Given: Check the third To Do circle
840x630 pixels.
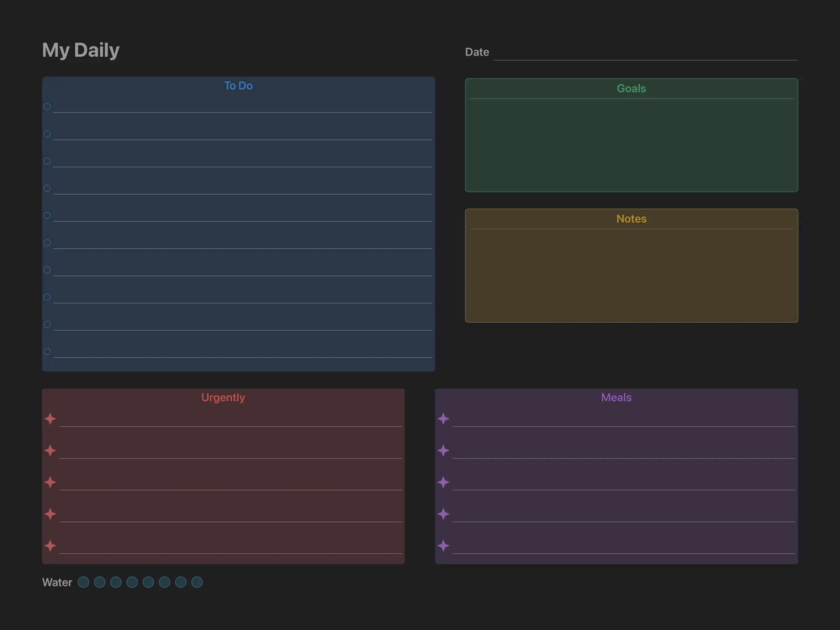Looking at the screenshot, I should pyautogui.click(x=47, y=161).
